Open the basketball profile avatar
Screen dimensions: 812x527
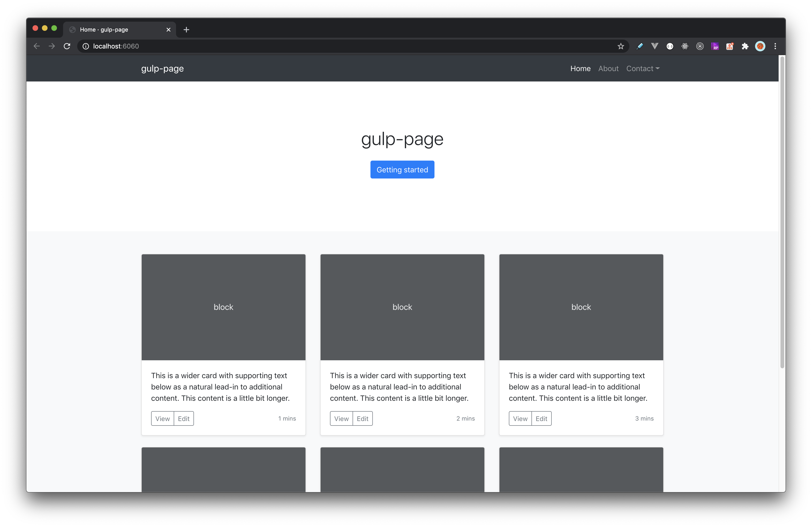tap(760, 46)
